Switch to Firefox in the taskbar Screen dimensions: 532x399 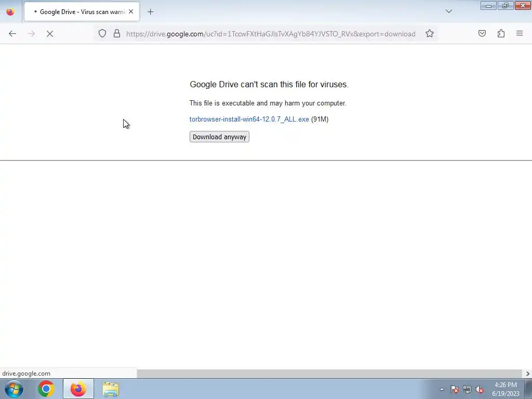click(x=78, y=389)
